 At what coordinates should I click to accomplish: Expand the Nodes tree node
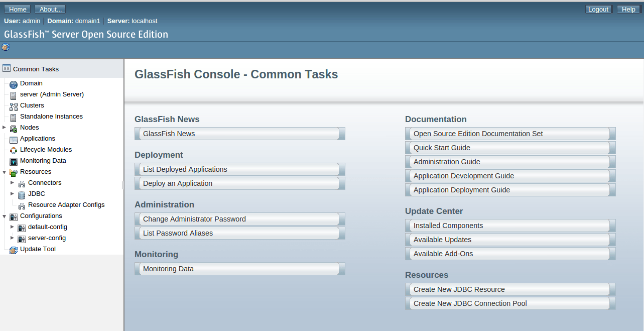pyautogui.click(x=4, y=128)
